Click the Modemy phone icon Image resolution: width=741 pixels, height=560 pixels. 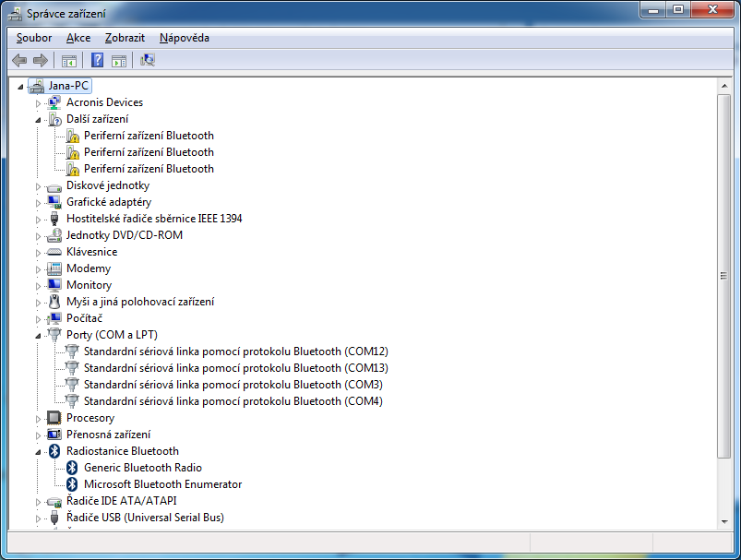pyautogui.click(x=54, y=268)
